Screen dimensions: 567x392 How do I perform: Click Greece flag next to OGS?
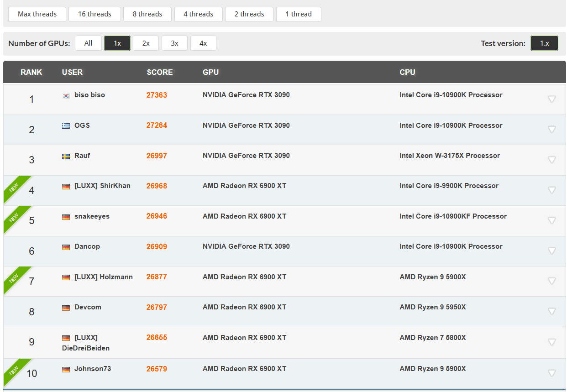point(66,126)
